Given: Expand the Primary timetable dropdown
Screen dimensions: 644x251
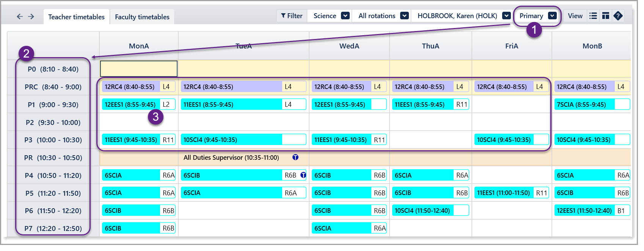Looking at the screenshot, I should tap(552, 16).
